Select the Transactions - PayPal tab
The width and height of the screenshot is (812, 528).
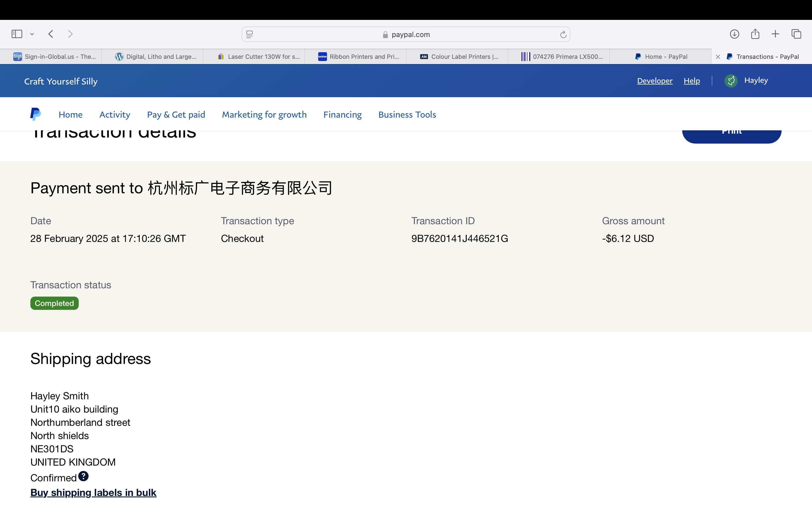762,57
